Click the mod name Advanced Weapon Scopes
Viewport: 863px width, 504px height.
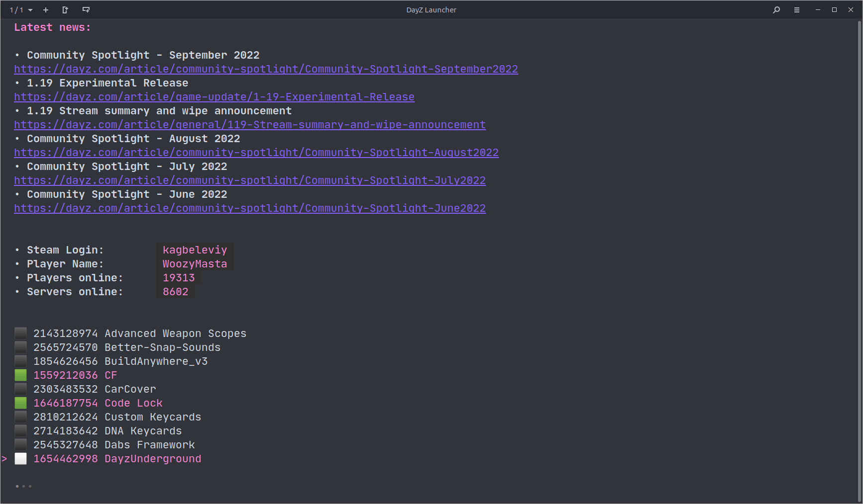(176, 334)
